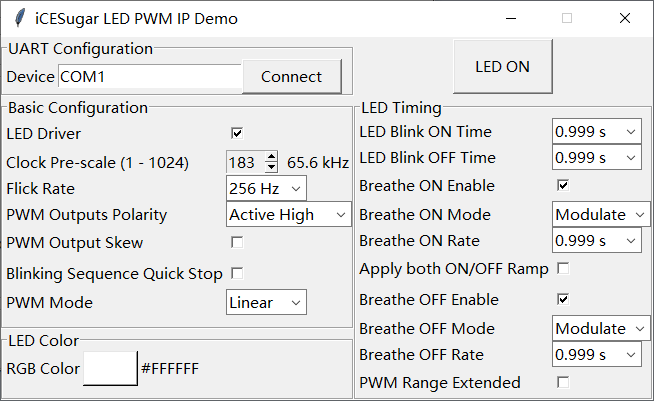Open the Breathe OFF Mode dropdown
Viewport: 654px width, 401px height.
click(x=601, y=328)
